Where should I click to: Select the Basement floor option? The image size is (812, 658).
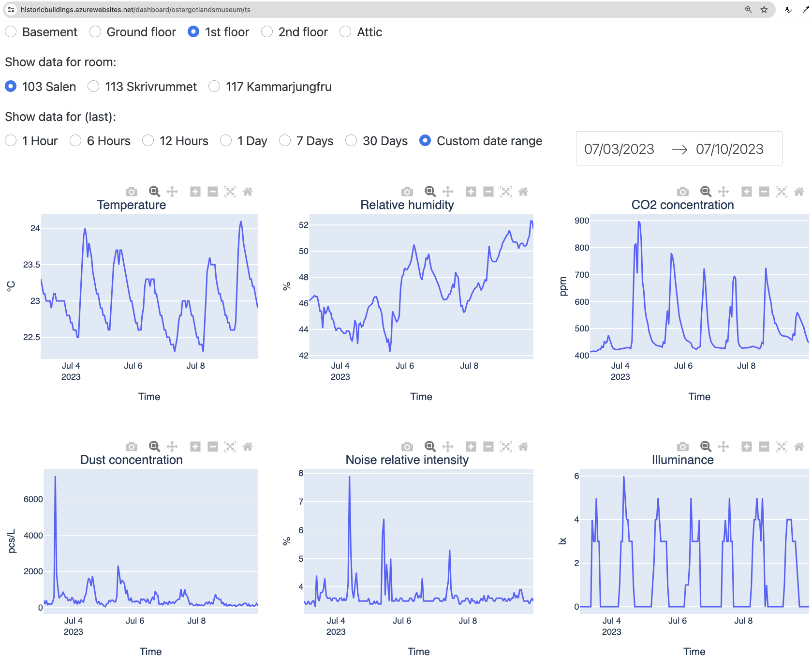click(x=11, y=32)
